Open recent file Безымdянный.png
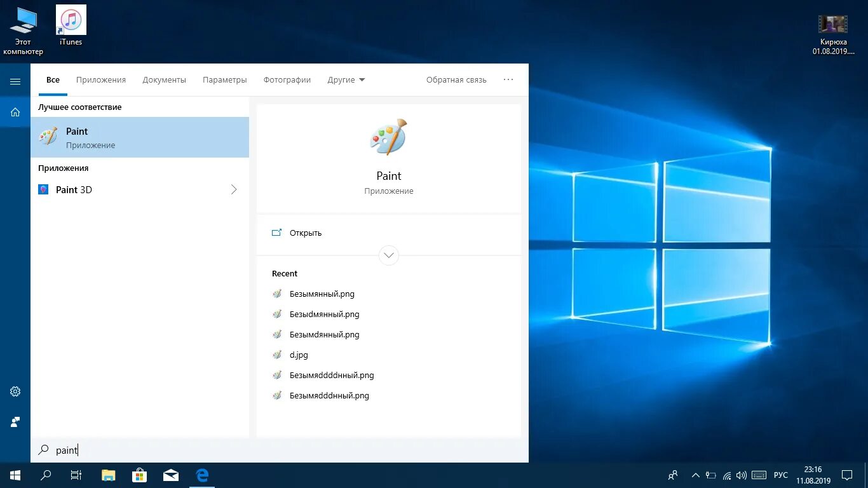868x488 pixels. click(x=325, y=335)
